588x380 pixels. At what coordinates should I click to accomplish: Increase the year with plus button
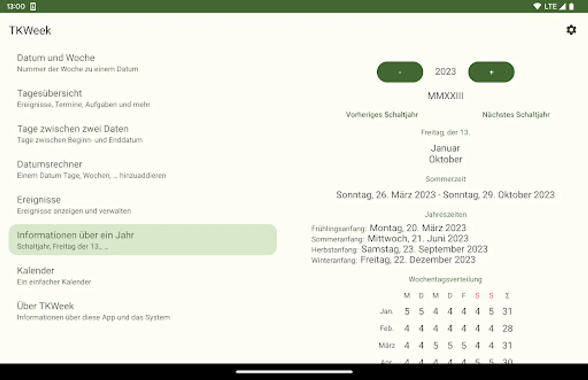click(491, 72)
